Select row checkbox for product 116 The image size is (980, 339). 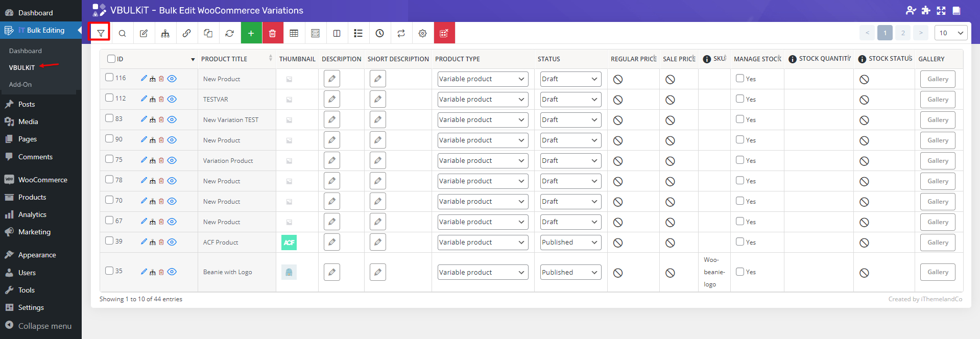pos(109,77)
